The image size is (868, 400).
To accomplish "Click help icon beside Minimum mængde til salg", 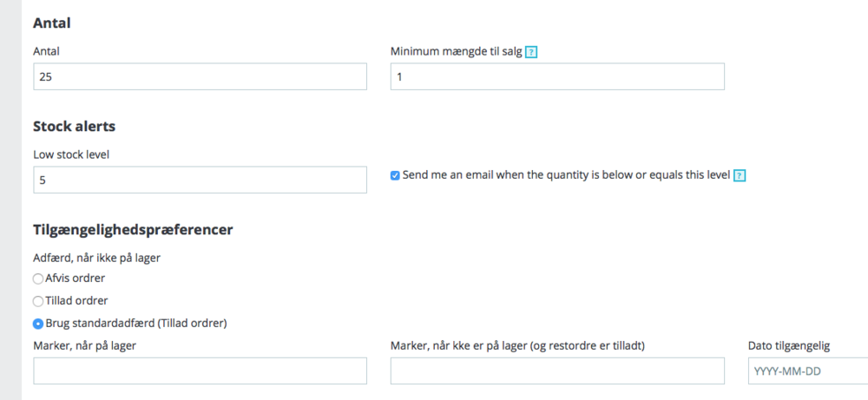I will [x=531, y=52].
